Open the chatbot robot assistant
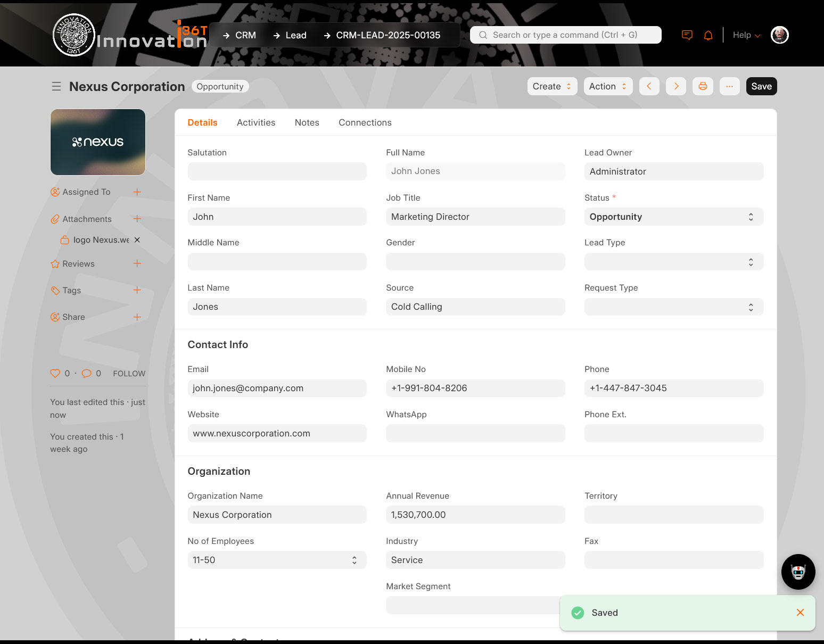The height and width of the screenshot is (644, 824). click(x=798, y=572)
